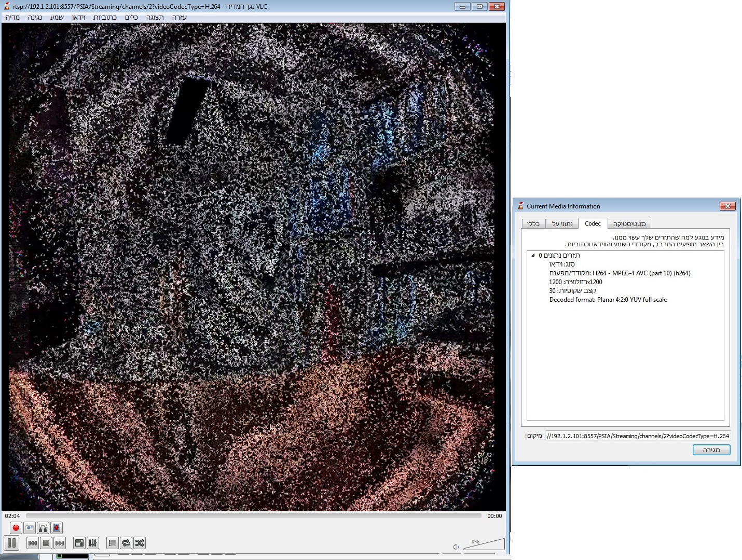742x560 pixels.
Task: Jump to previous media track
Action: coord(32,543)
